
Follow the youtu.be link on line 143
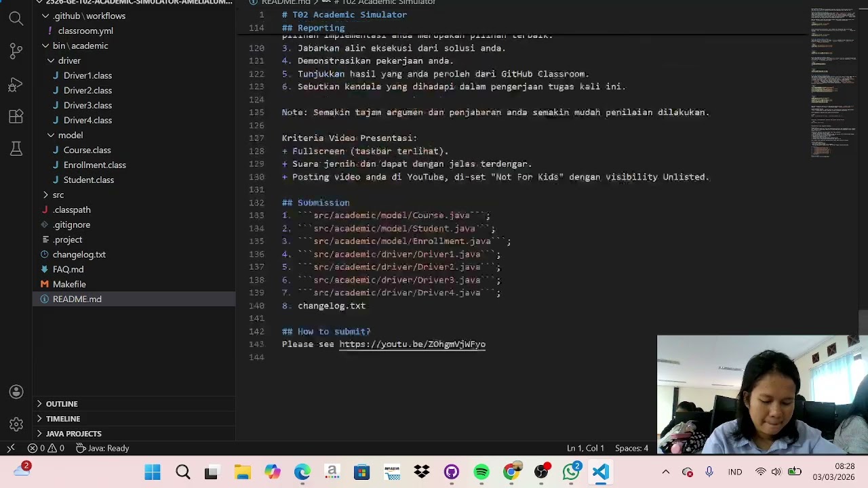(412, 344)
